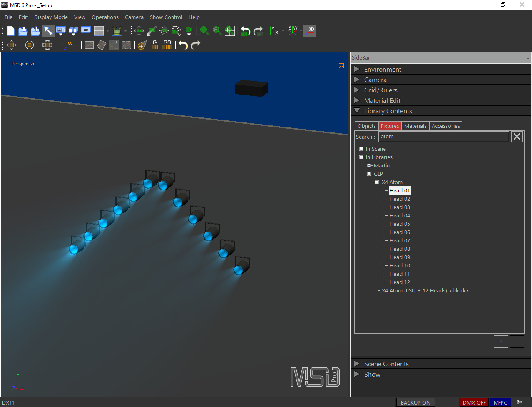Click the viewport layout split icon

99,31
